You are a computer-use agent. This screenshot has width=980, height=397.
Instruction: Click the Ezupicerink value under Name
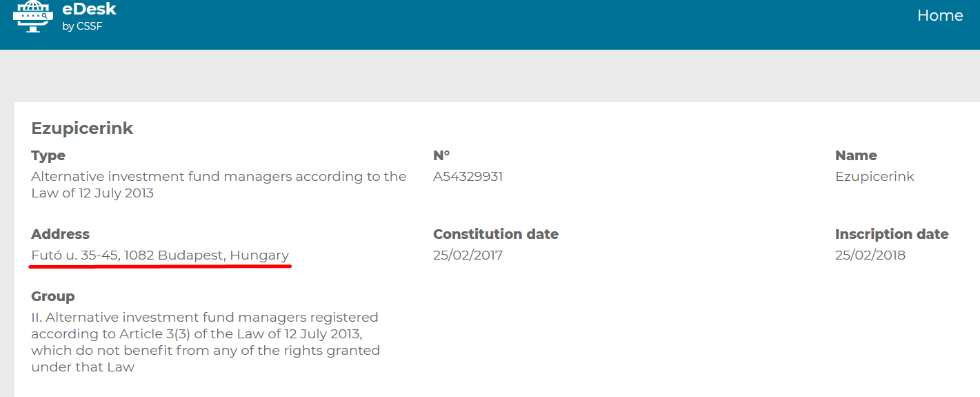[x=874, y=177]
